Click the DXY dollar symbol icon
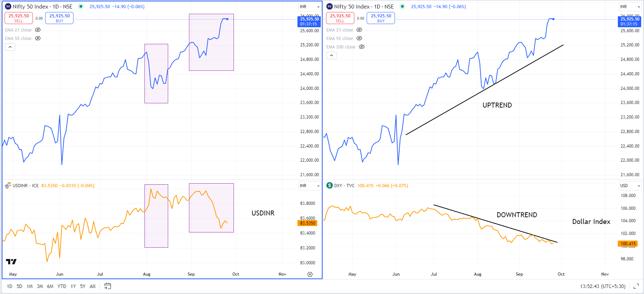The height and width of the screenshot is (294, 644). click(329, 185)
